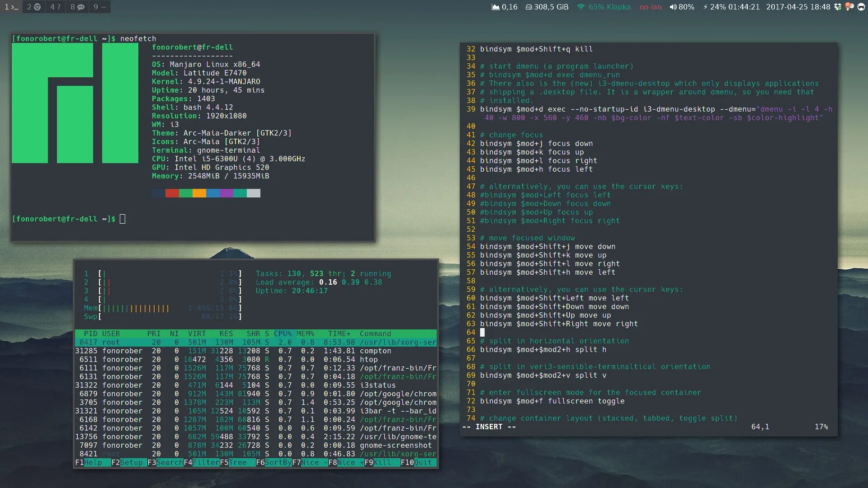Go to workspace 4
Viewport: 868px width, 488px height.
point(55,7)
